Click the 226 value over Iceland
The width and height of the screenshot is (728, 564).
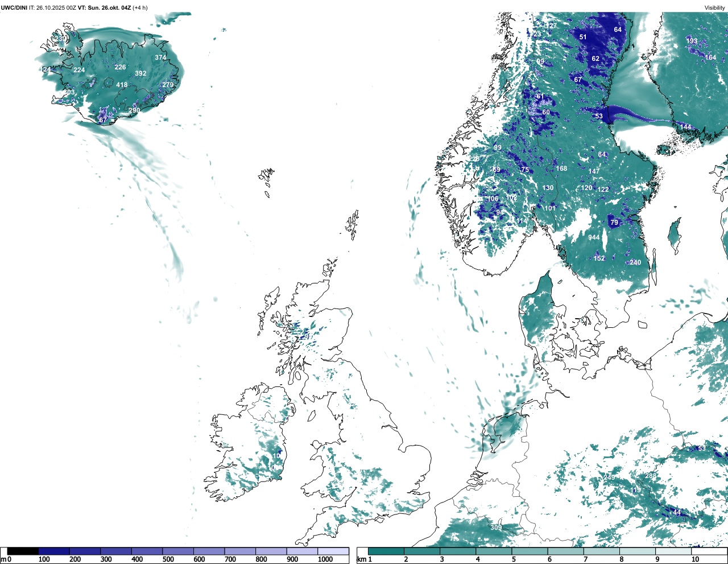(x=120, y=67)
